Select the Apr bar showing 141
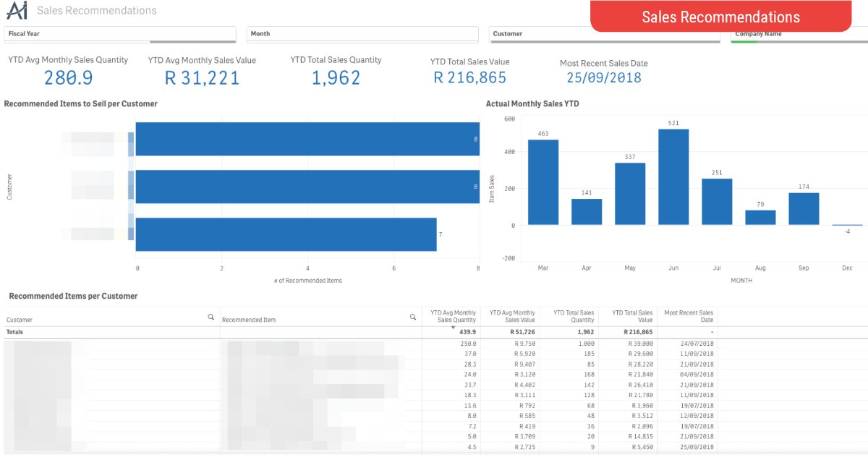This screenshot has height=455, width=868. (587, 212)
